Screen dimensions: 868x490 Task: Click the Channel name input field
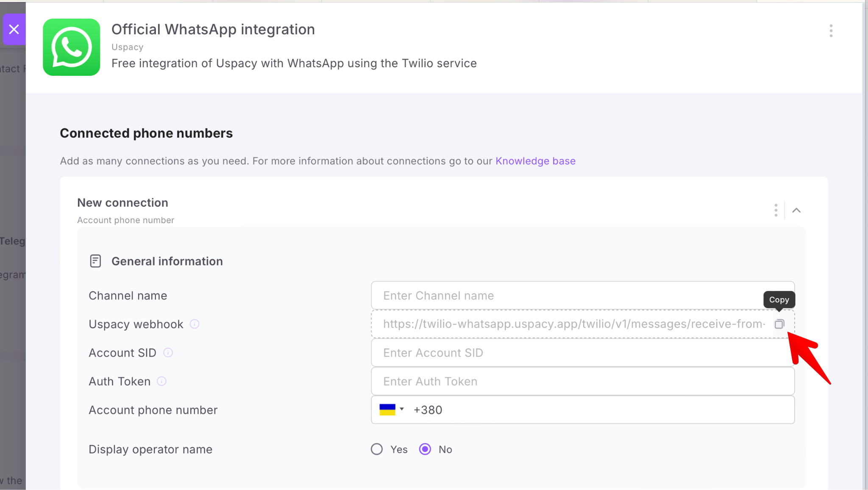tap(568, 295)
